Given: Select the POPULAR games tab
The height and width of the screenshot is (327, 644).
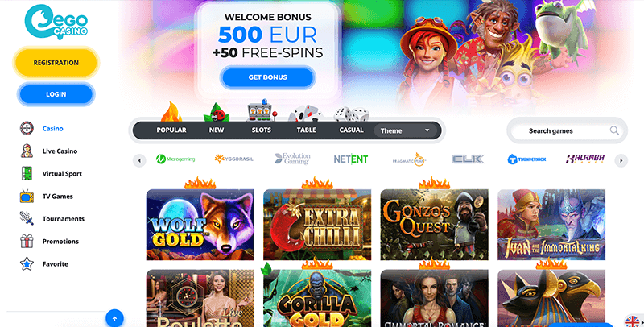Looking at the screenshot, I should tap(171, 130).
